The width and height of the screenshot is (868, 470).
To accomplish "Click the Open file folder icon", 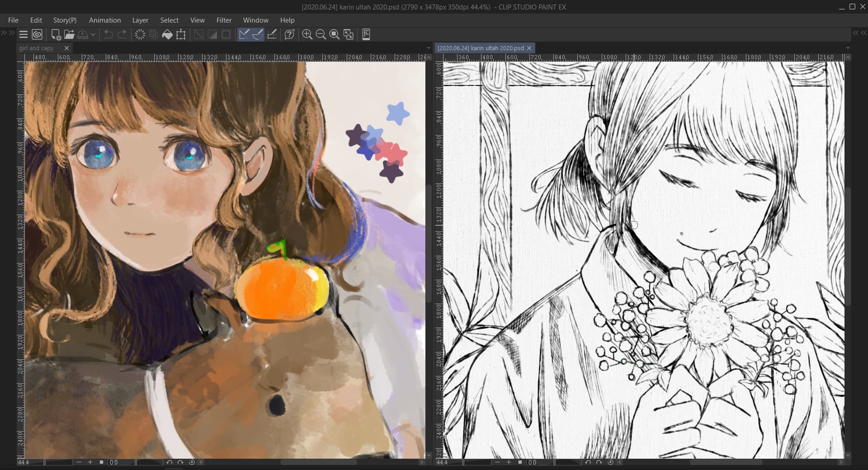I will (x=69, y=34).
